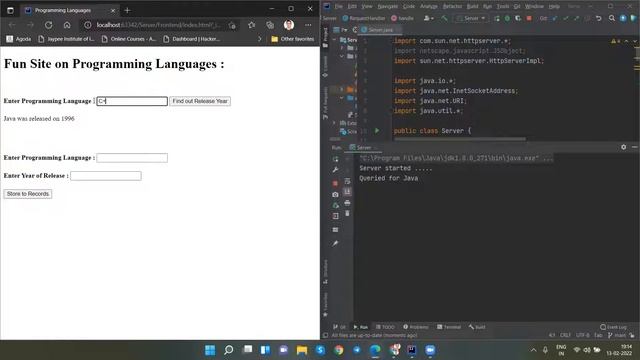The width and height of the screenshot is (640, 360).
Task: Add page to favorites star icon
Action: coord(251,25)
